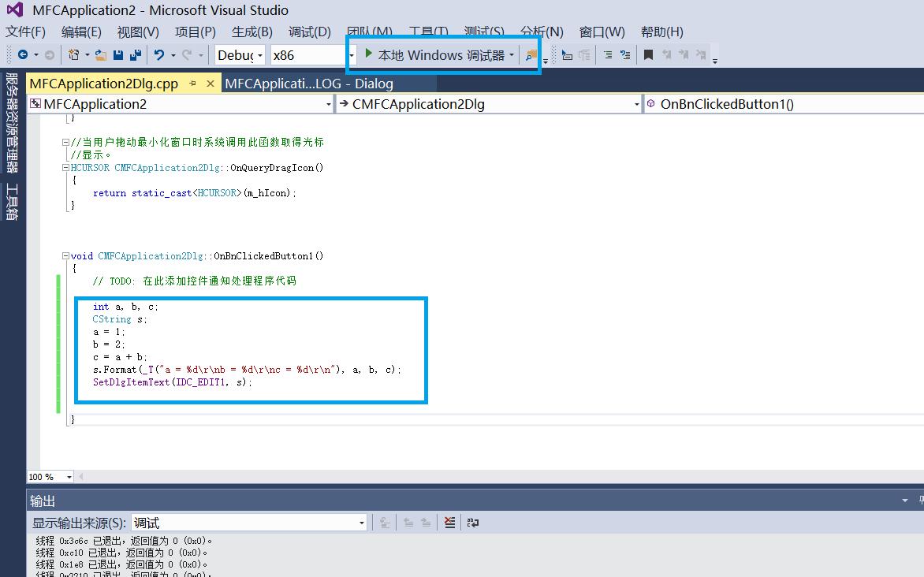924x577 pixels.
Task: Open the 显示输出来源 dropdown
Action: (x=360, y=523)
